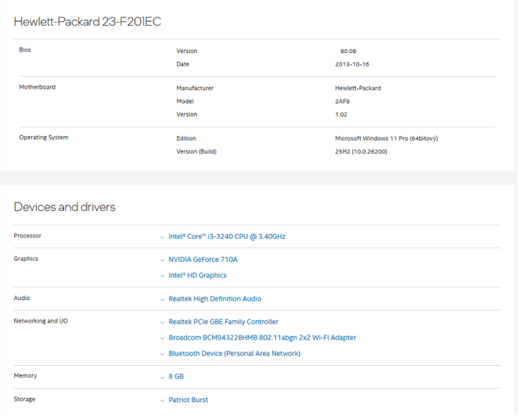Open the Intel Core i3-3240 CPU link
Screen dimensions: 520x420
point(227,237)
